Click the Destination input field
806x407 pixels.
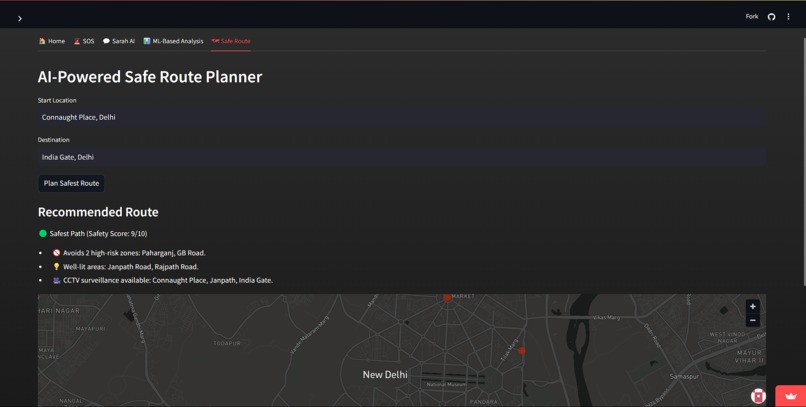pos(401,157)
